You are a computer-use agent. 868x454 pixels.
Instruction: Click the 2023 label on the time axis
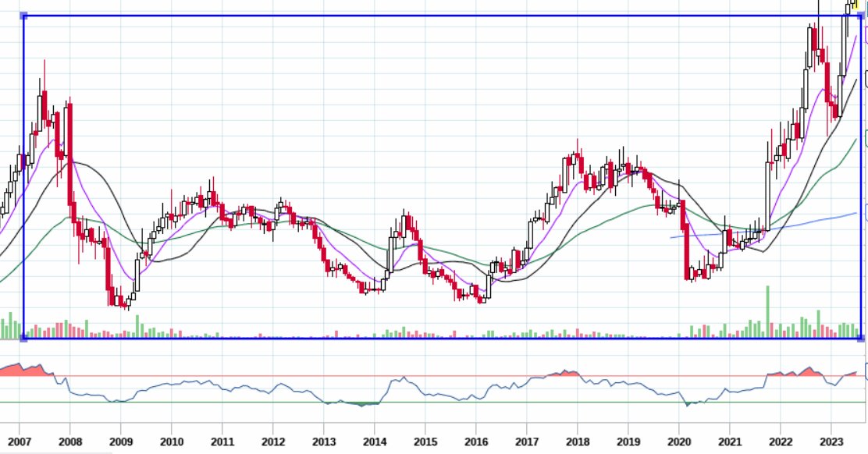coord(831,442)
